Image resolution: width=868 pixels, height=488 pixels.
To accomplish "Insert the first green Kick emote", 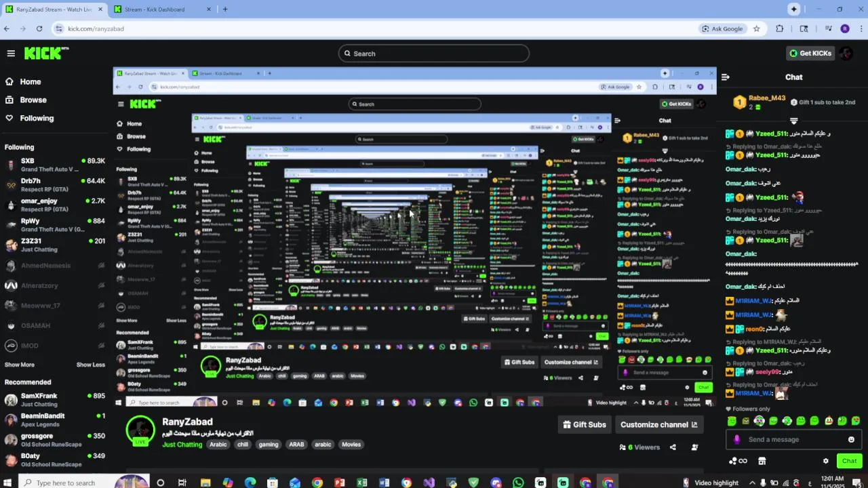I will 732,421.
